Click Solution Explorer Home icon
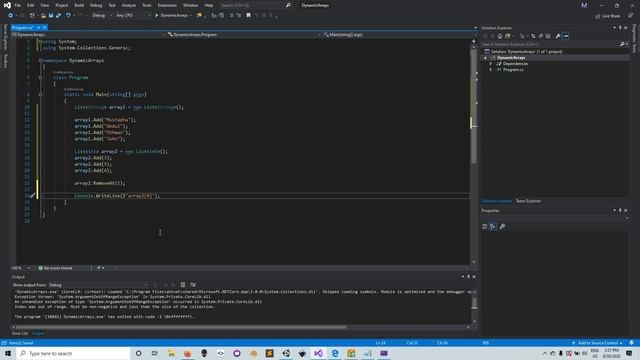This screenshot has height=360, width=640. (500, 36)
